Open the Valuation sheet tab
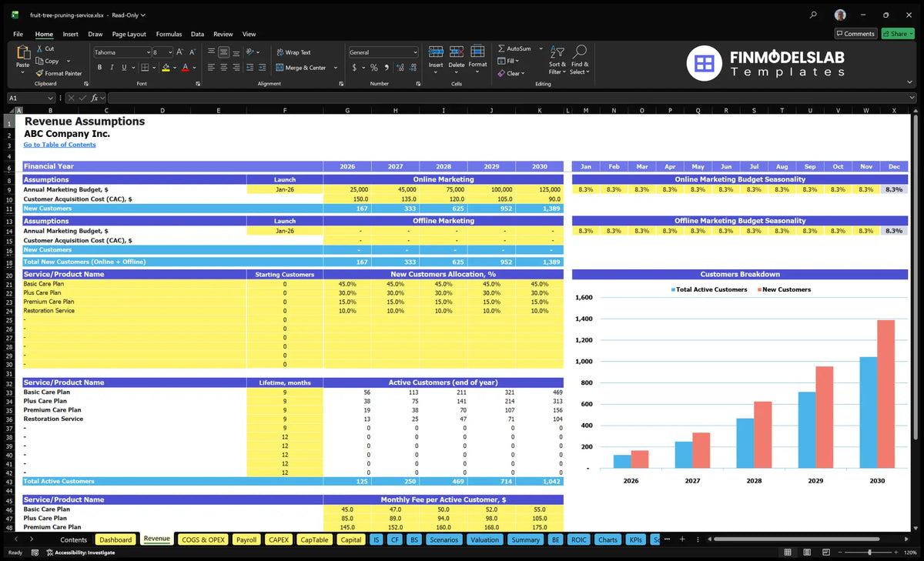 click(x=484, y=539)
